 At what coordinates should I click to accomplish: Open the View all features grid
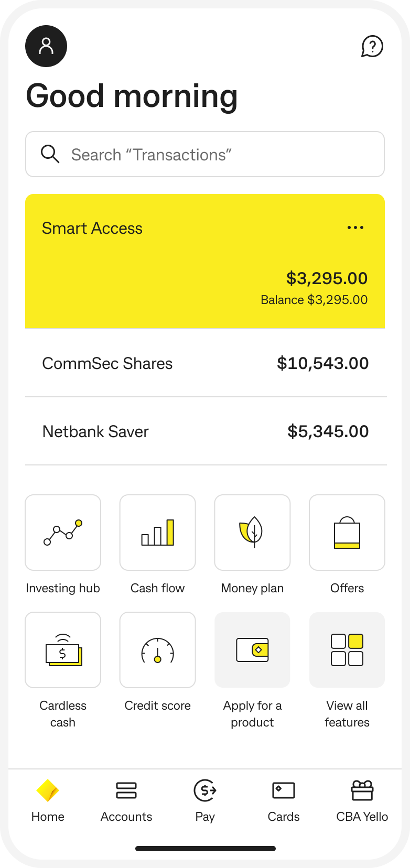tap(347, 650)
